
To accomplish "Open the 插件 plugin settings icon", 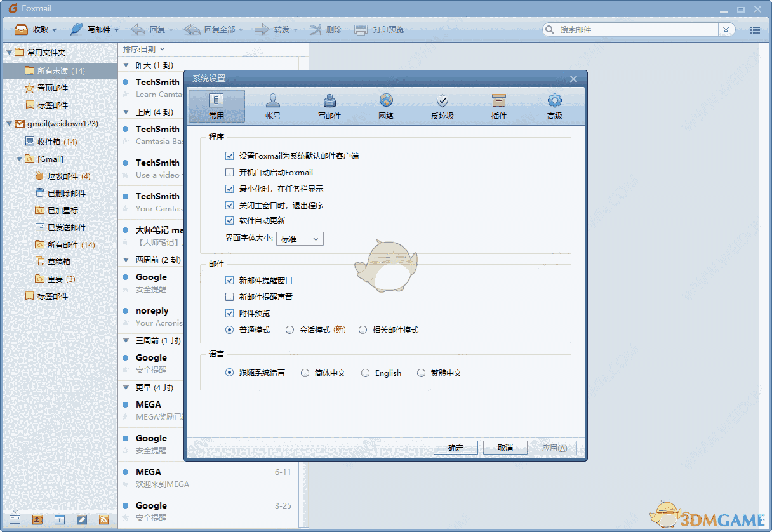I will point(498,106).
